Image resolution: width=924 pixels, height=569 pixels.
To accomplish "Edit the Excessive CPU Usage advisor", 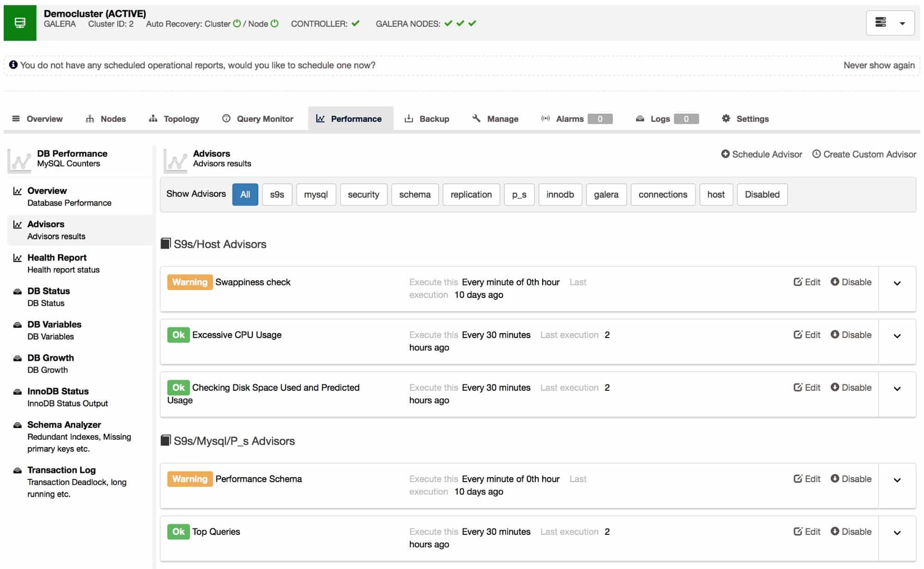I will click(x=807, y=334).
